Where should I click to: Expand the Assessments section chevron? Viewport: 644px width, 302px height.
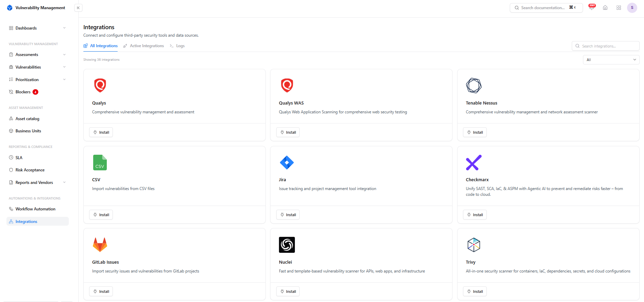point(64,55)
